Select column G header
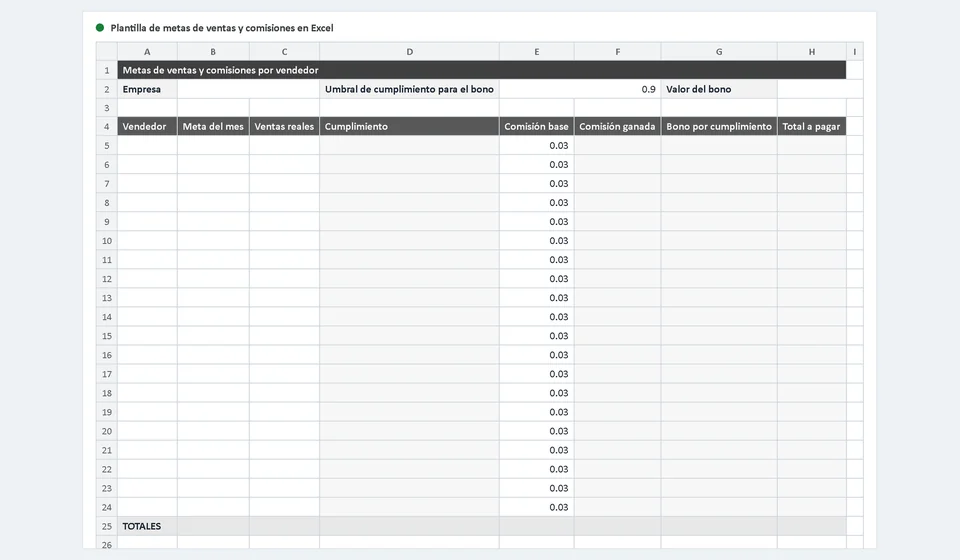This screenshot has width=960, height=560. [x=719, y=51]
